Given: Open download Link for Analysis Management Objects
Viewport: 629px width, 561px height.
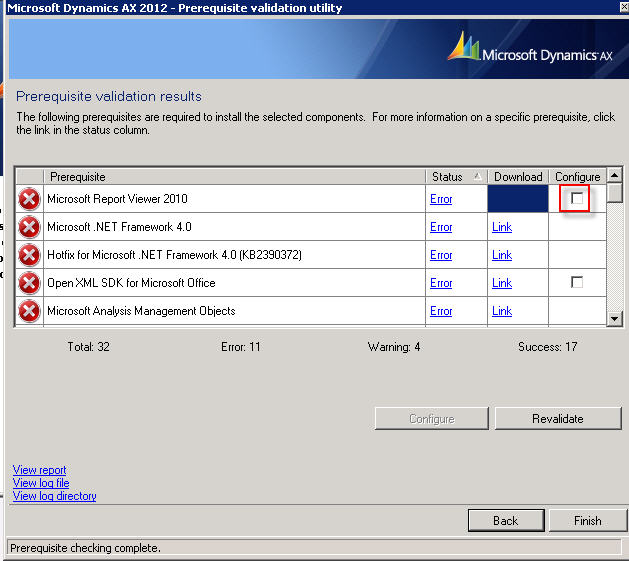Looking at the screenshot, I should pyautogui.click(x=502, y=311).
